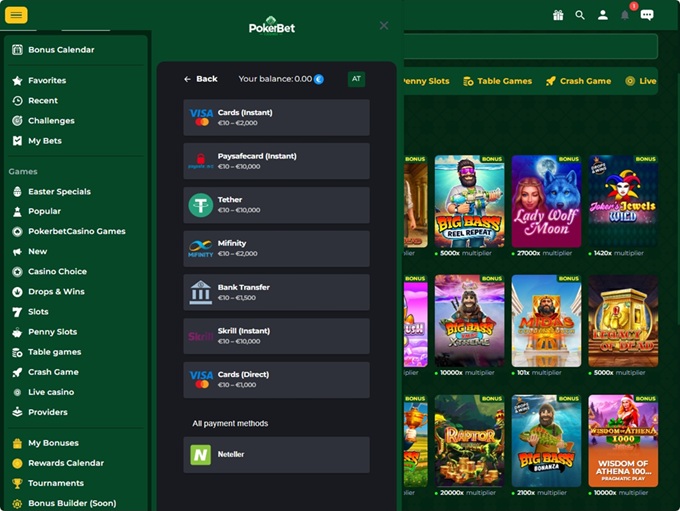Viewport: 680px width, 511px height.
Task: Open the user profile icon
Action: (x=602, y=16)
